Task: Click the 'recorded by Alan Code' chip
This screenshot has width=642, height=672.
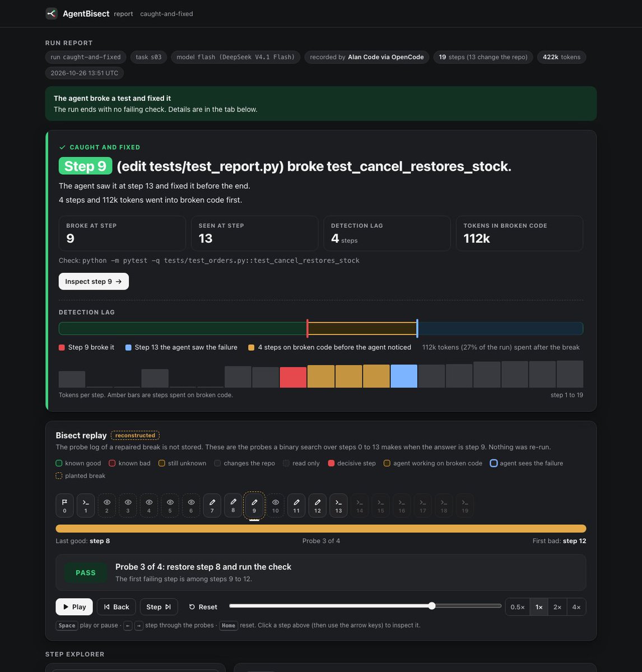Action: (367, 57)
